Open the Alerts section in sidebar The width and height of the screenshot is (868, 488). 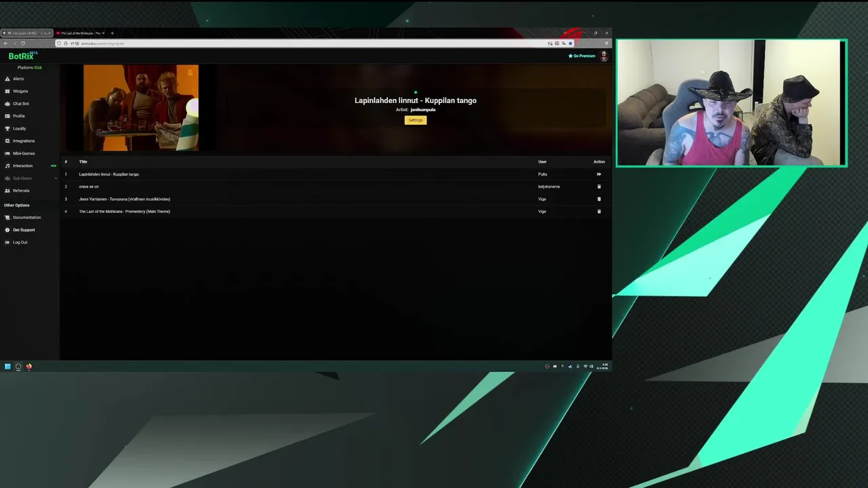pos(18,79)
